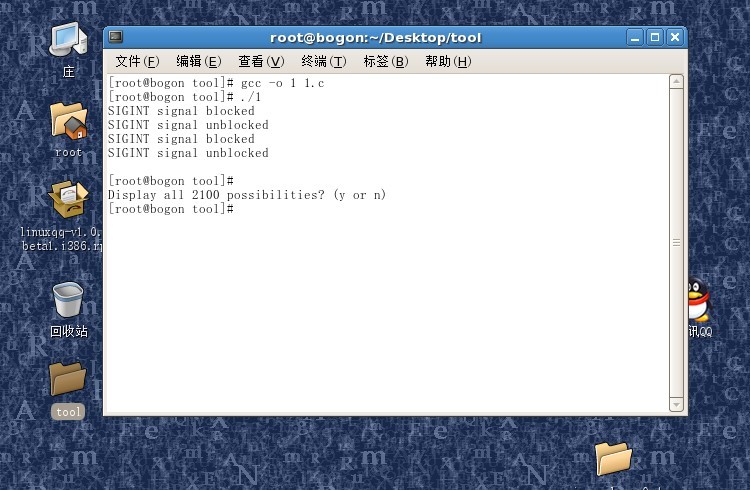Select the linuxqq rpm package icon
The image size is (750, 490).
coord(68,200)
